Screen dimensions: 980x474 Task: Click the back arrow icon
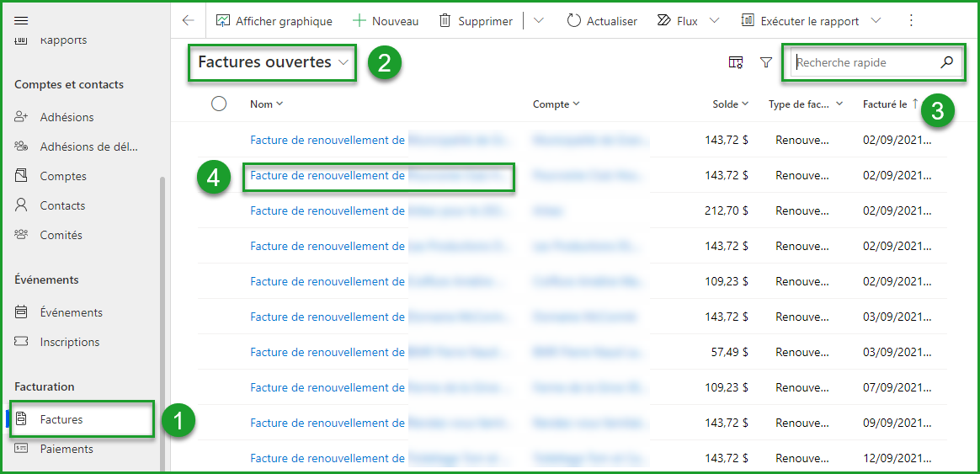(x=188, y=20)
